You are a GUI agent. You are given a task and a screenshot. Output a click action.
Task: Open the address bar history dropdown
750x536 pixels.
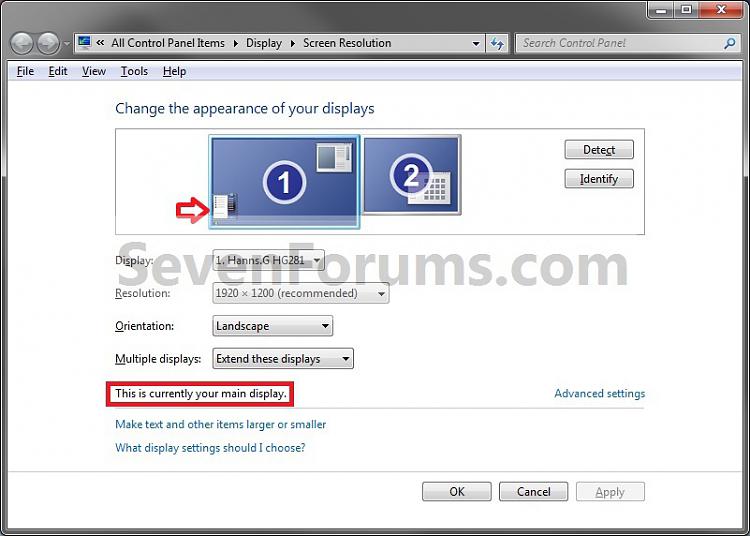pos(476,44)
